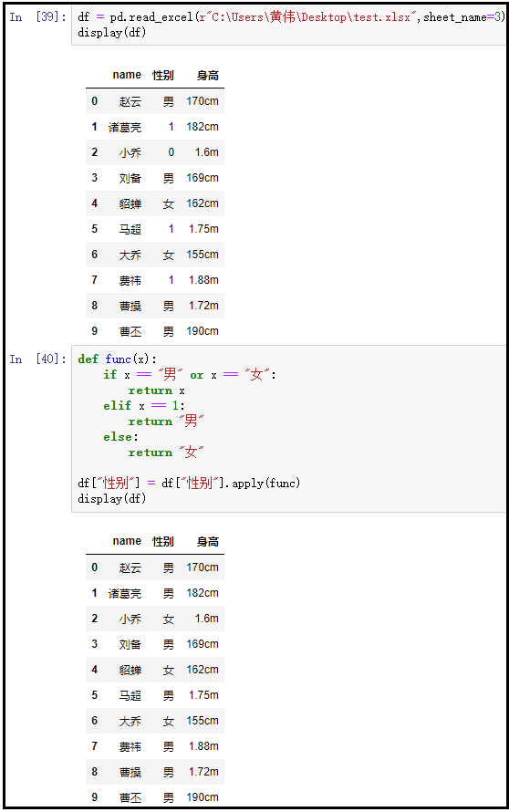Click the pd.read_excel code line
509x812 pixels.
tap(291, 17)
